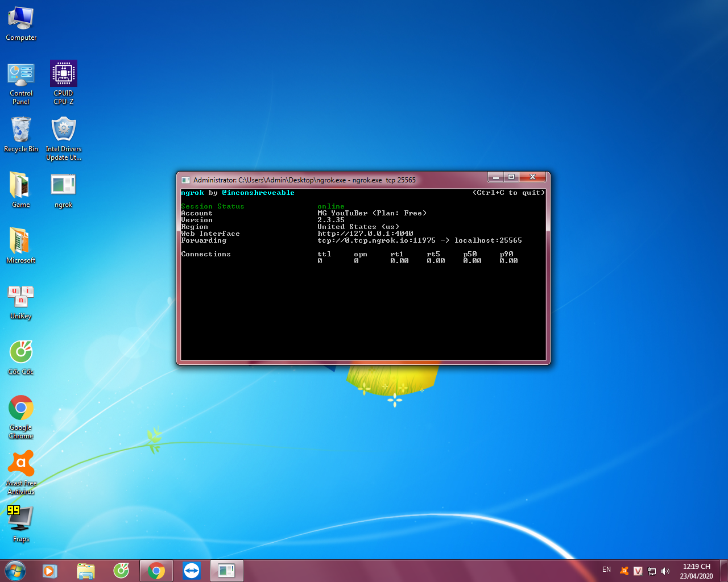This screenshot has height=582, width=728.
Task: Open the Control Panel desktop icon
Action: pyautogui.click(x=21, y=74)
